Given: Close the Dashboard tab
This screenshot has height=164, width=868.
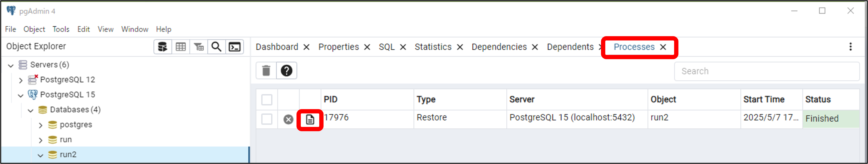Looking at the screenshot, I should click(306, 47).
